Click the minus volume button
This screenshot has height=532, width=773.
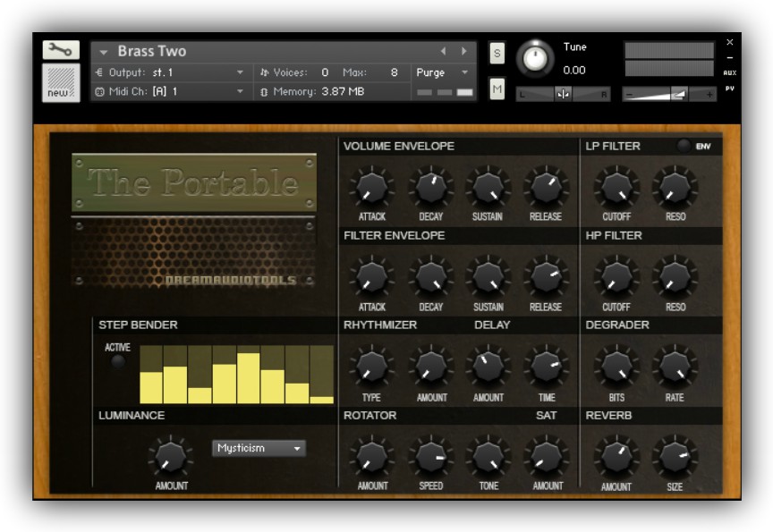click(629, 94)
